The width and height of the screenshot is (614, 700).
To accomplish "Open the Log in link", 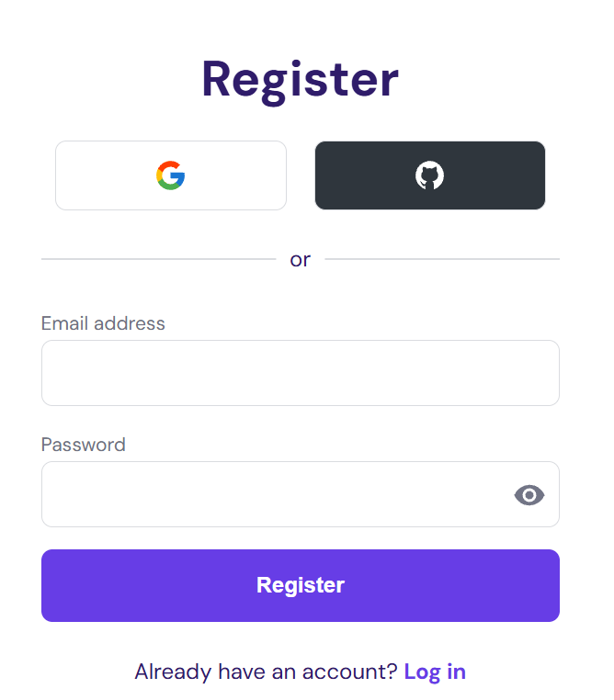I will [x=435, y=672].
